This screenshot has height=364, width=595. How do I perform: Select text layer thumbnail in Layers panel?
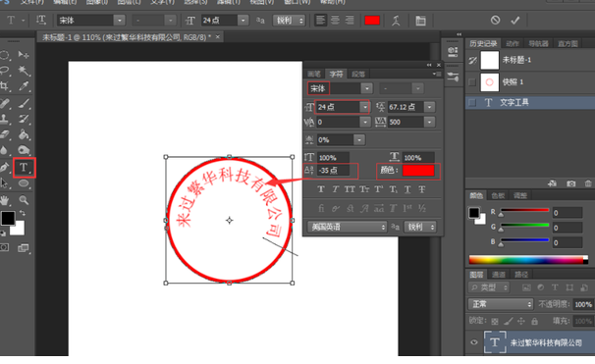point(495,342)
